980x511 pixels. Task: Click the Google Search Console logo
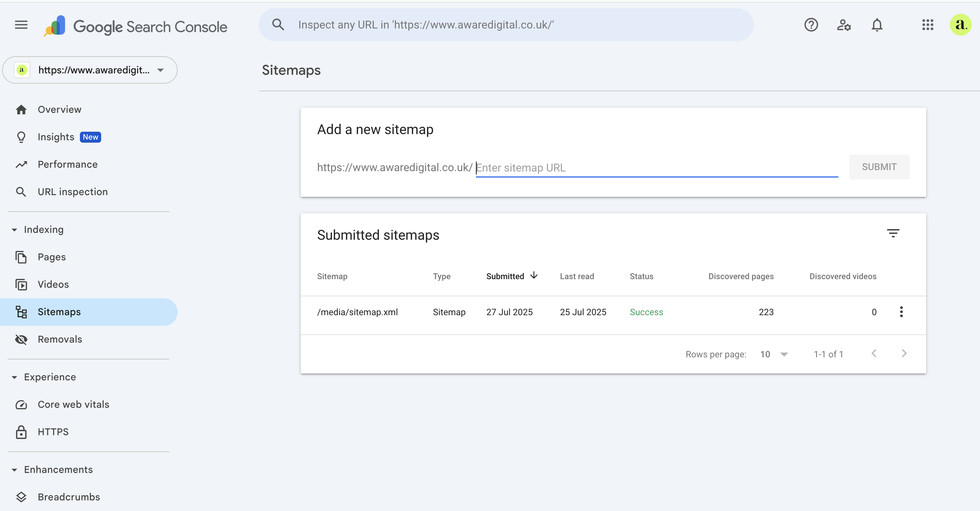tap(135, 26)
